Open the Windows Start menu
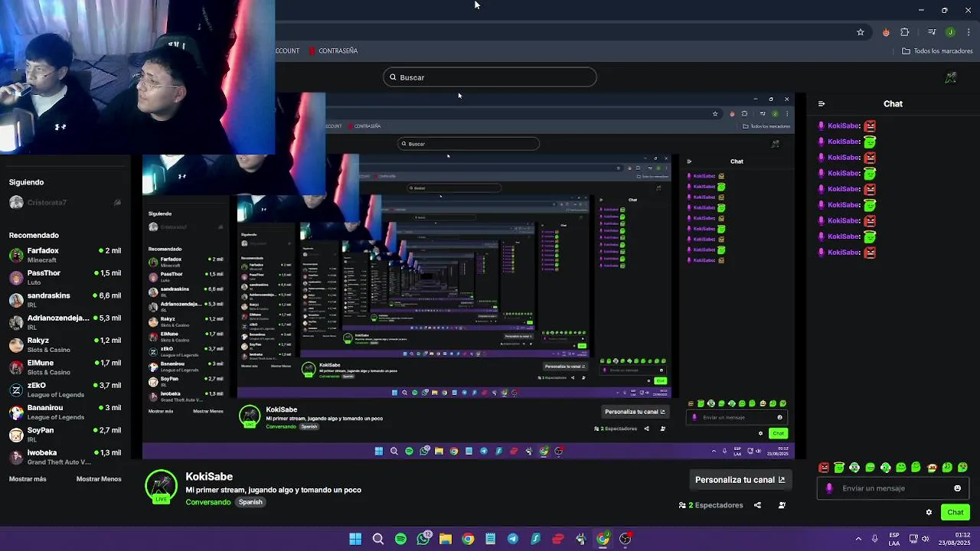 (355, 539)
